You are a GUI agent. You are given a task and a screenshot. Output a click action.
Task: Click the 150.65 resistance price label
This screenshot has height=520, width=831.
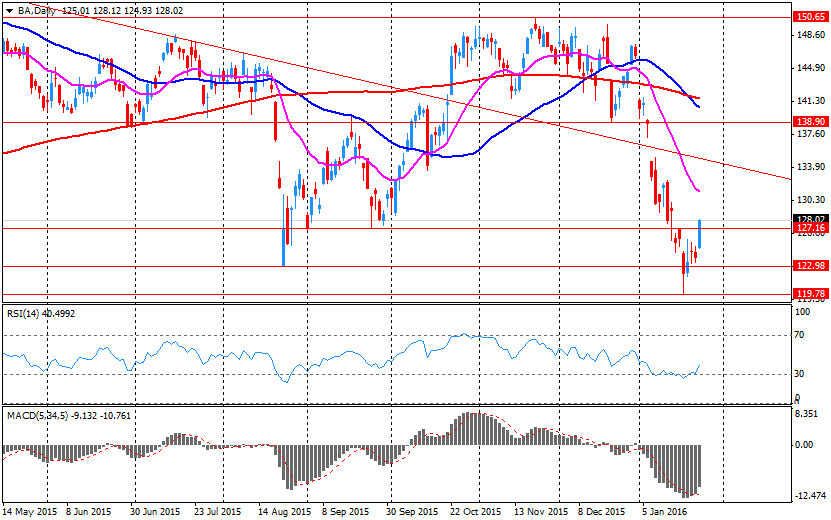tap(809, 17)
